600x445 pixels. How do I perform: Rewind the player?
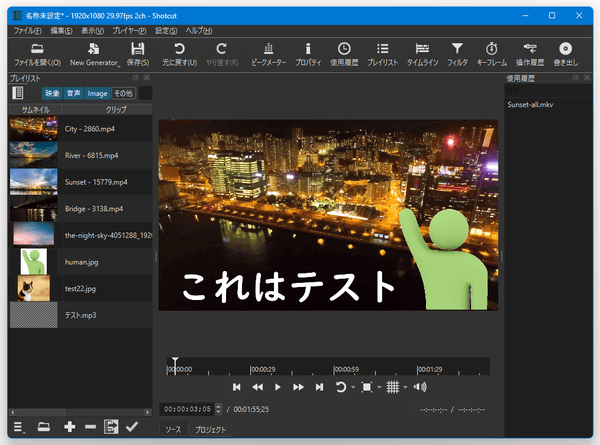(258, 387)
